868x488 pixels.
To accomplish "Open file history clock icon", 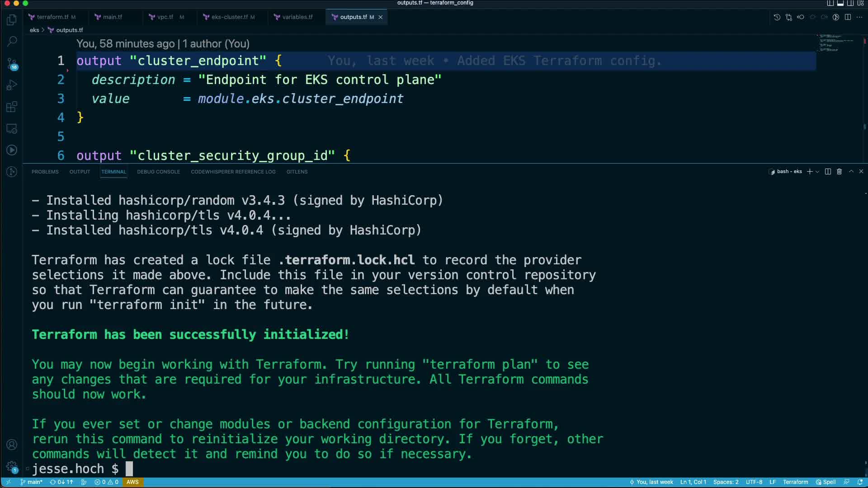I will tap(777, 17).
